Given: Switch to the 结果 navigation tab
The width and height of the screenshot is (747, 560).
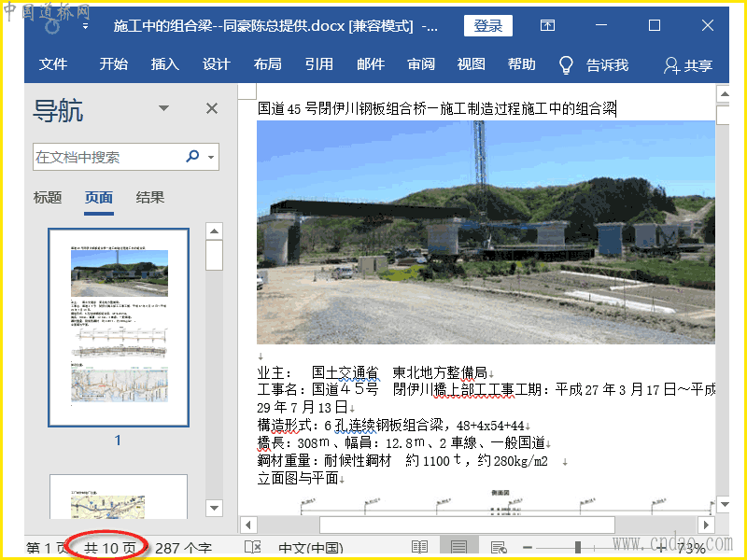Looking at the screenshot, I should 150,198.
